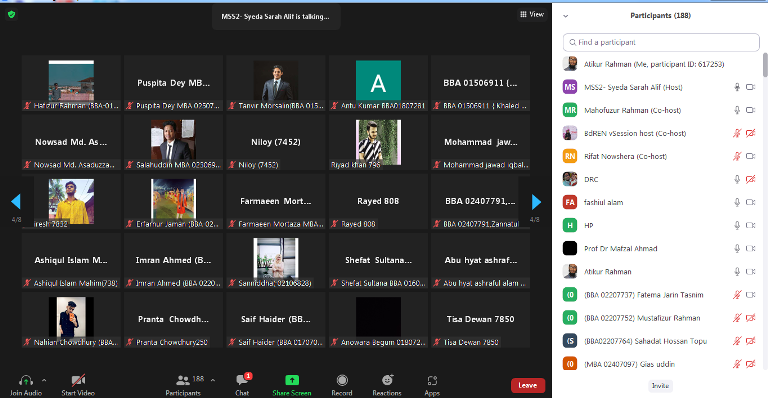Click Participants (188) panel title

(660, 16)
